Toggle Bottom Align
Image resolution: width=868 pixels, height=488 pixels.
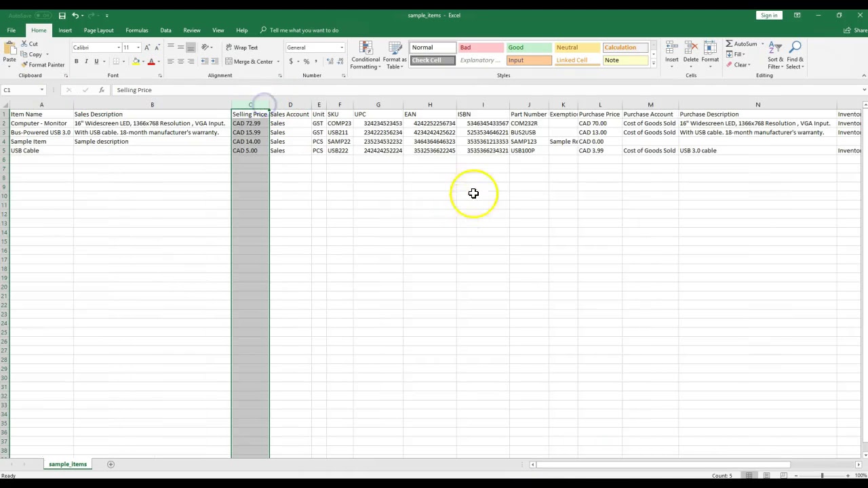point(191,47)
